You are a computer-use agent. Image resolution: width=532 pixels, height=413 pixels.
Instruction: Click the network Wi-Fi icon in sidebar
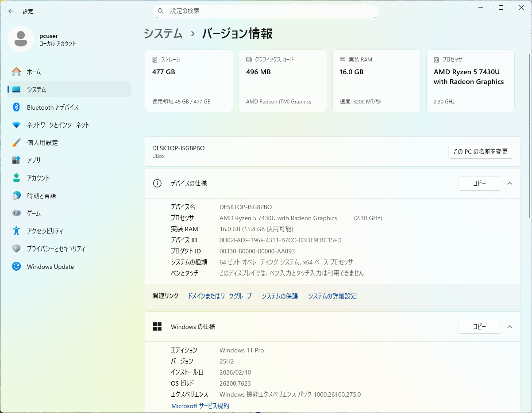(x=16, y=125)
